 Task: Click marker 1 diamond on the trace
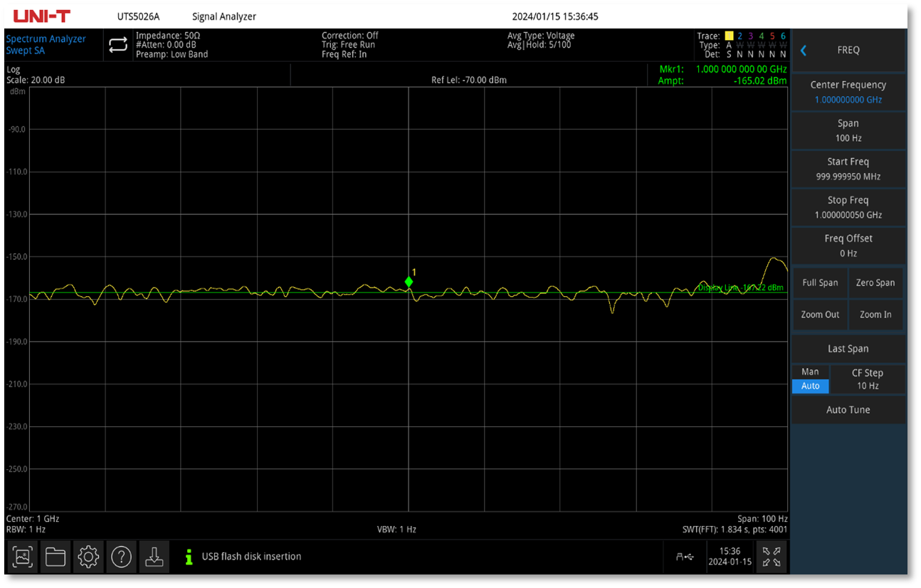[409, 282]
